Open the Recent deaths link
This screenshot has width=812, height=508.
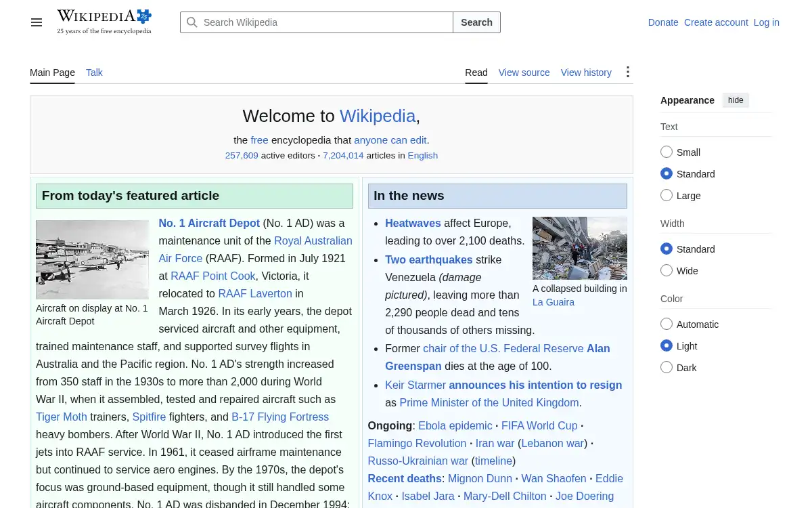[x=405, y=478]
